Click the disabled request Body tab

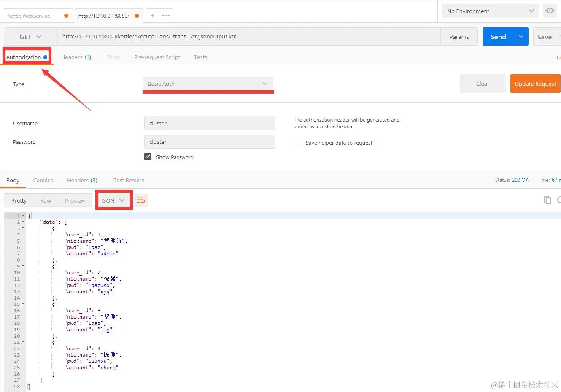[113, 57]
